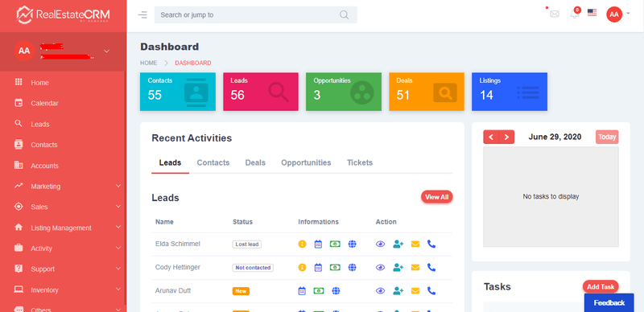Click add-user icon for Elda Schimmel

coord(398,244)
